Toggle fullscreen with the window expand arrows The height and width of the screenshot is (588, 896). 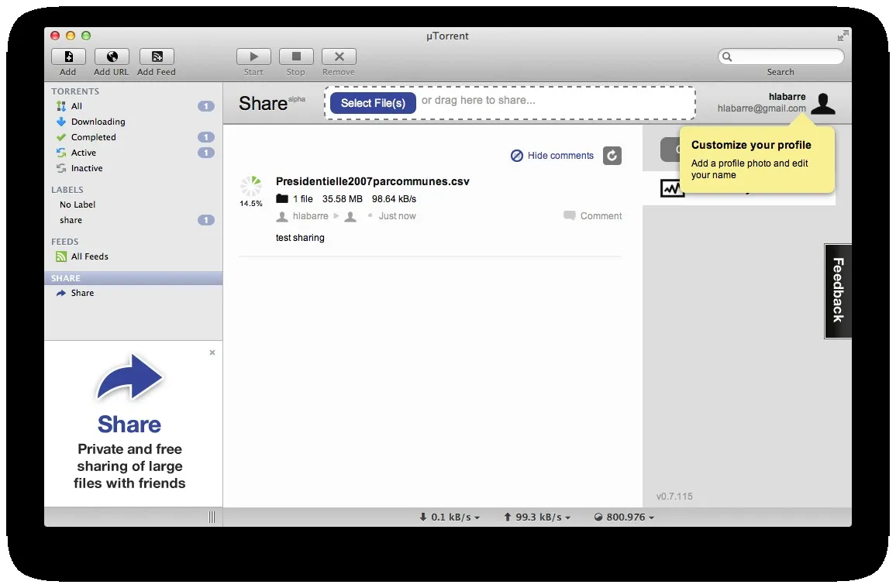843,36
